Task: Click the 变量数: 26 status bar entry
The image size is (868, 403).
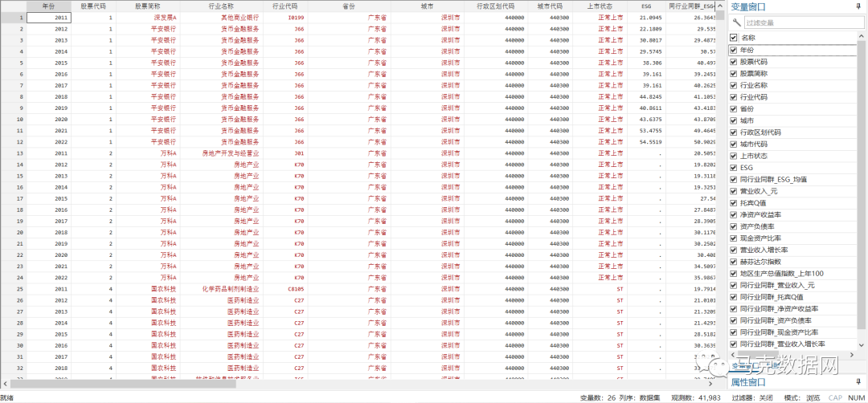Action: (x=598, y=397)
